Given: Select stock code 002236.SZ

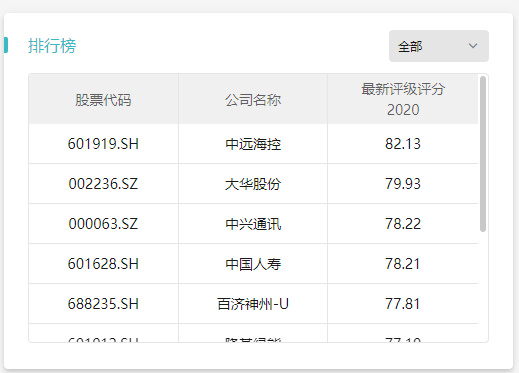Looking at the screenshot, I should [103, 184].
